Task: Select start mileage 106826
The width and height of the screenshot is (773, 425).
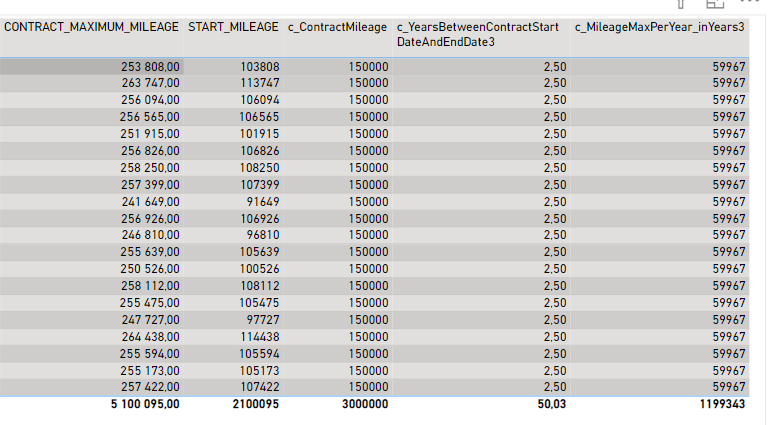Action: tap(260, 151)
